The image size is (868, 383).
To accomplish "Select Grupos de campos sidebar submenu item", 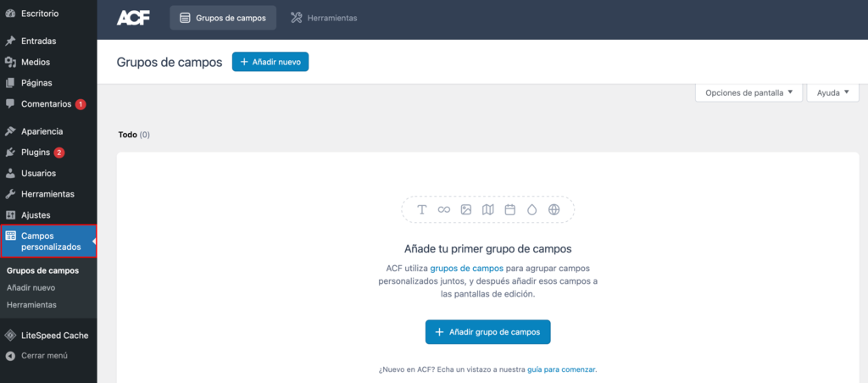I will click(x=42, y=270).
